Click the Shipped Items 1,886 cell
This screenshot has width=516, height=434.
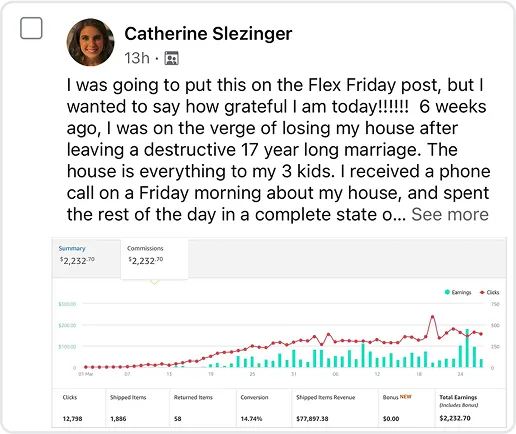[137, 407]
